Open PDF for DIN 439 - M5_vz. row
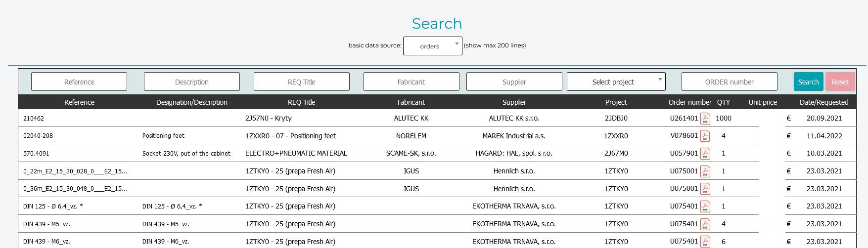The width and height of the screenshot is (868, 248). pos(705,224)
